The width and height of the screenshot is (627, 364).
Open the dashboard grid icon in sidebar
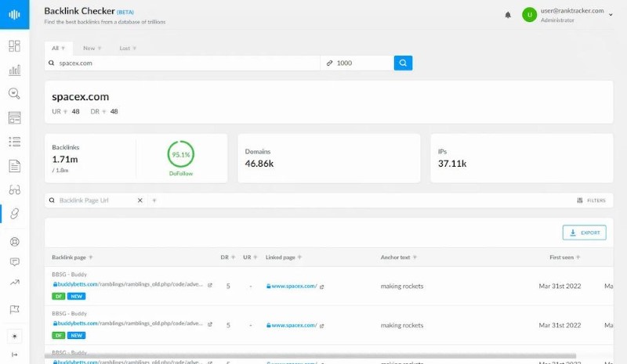tap(14, 46)
